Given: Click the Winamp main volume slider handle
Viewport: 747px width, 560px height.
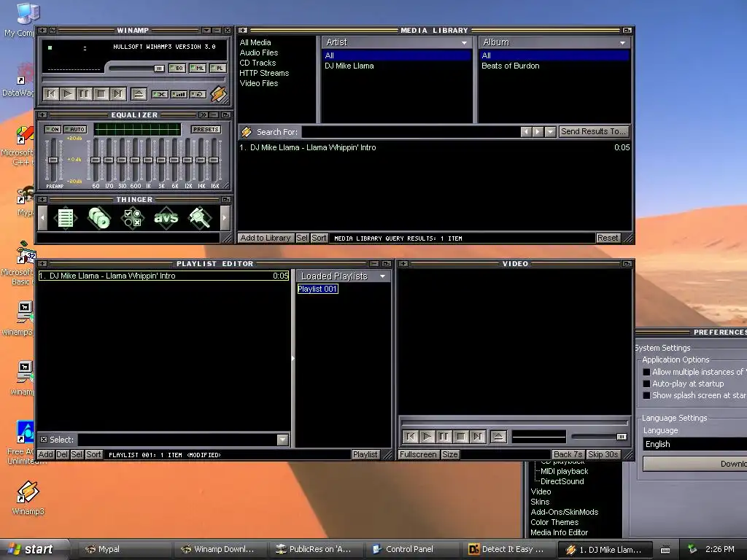Looking at the screenshot, I should (159, 69).
